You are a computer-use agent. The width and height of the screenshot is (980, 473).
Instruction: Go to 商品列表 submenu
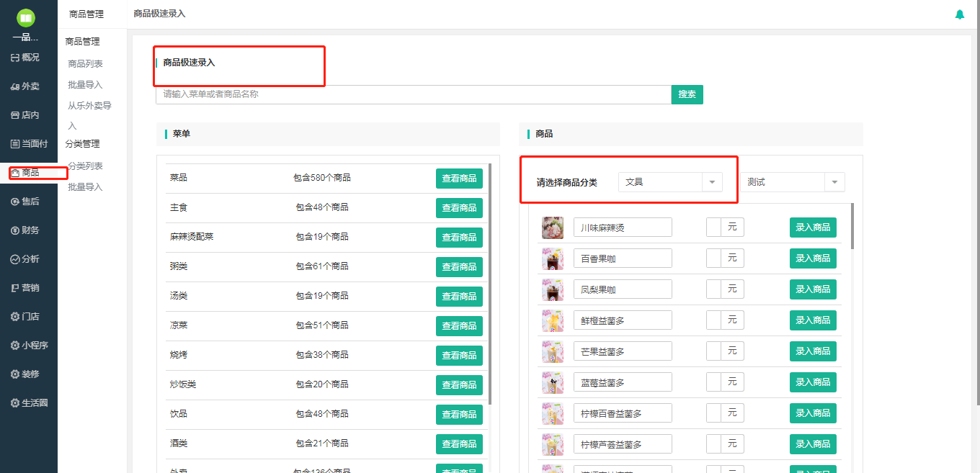click(85, 64)
